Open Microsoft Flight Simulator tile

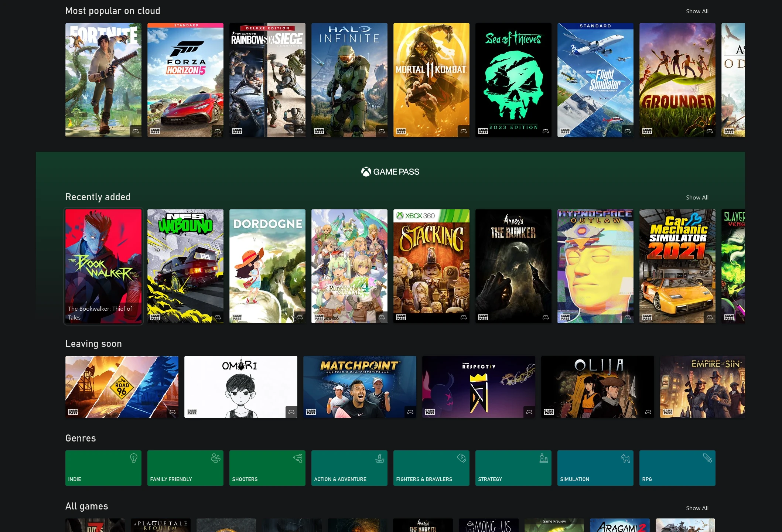(595, 80)
